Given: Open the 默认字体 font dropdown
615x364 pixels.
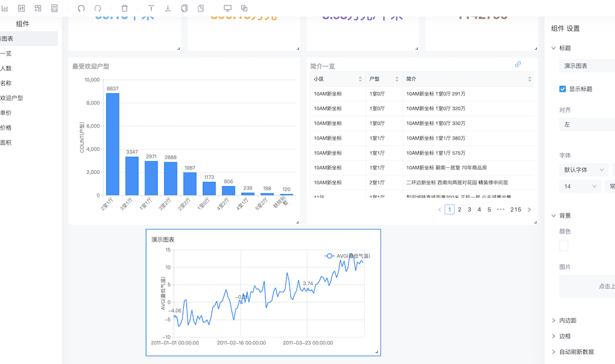Looking at the screenshot, I should pyautogui.click(x=583, y=170).
